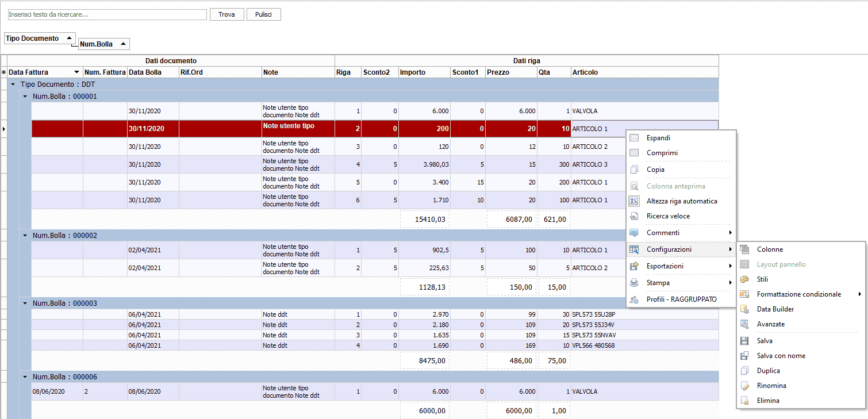Collapse the Tipo Documento : DDT group
This screenshot has height=419, width=868.
pos(13,84)
